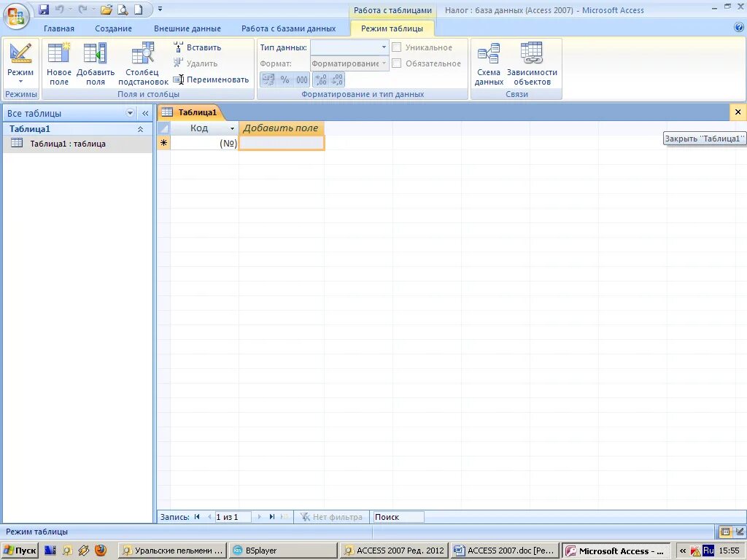
Task: Undo last action in quick access toolbar
Action: (60, 9)
